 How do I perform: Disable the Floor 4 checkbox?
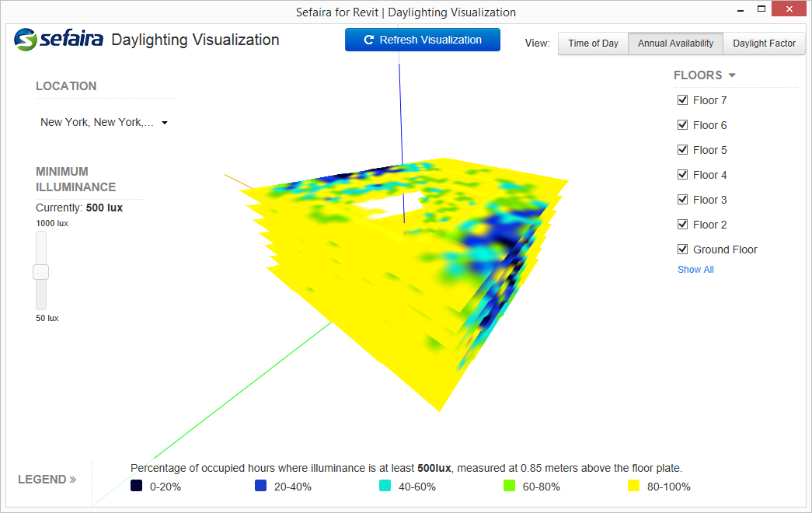point(683,175)
